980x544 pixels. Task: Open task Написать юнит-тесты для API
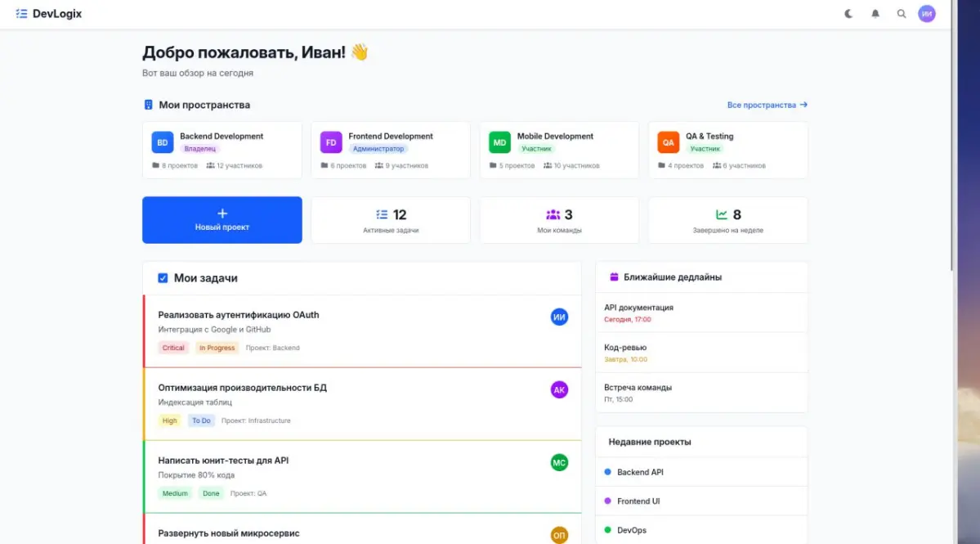[223, 461]
